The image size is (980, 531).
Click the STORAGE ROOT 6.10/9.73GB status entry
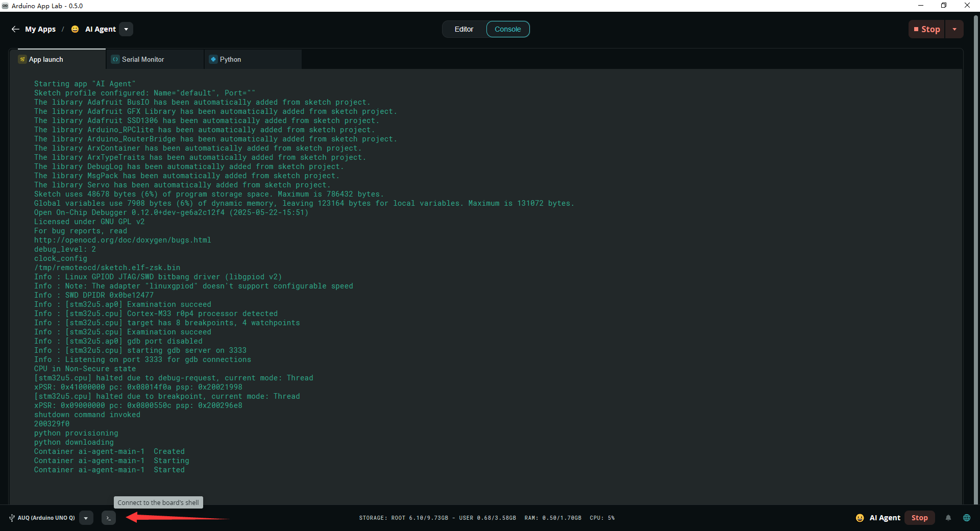404,518
